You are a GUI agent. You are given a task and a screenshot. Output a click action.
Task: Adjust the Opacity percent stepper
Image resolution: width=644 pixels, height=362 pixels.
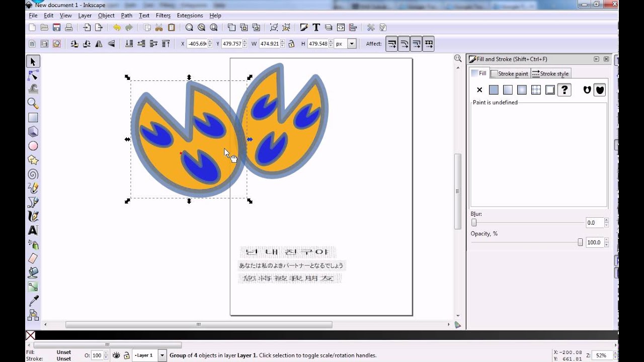click(x=606, y=242)
